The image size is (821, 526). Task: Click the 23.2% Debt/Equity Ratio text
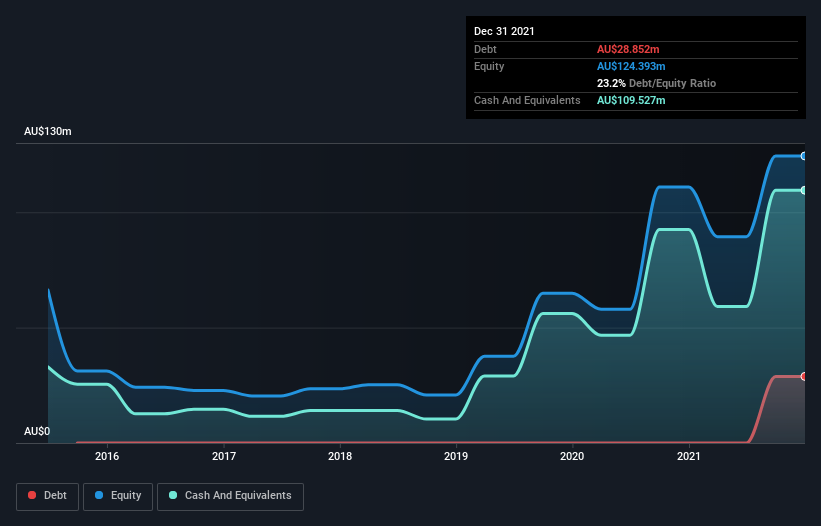656,83
